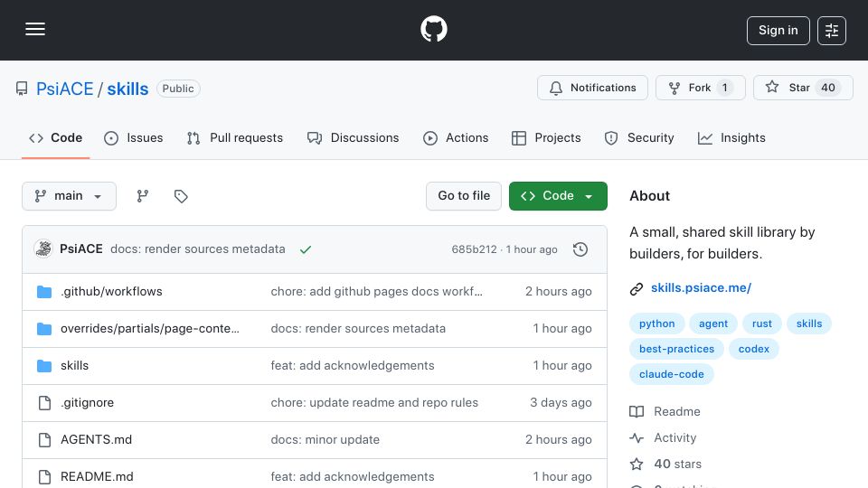Click file icon beside AGENTS.md
868x488 pixels.
click(x=44, y=440)
